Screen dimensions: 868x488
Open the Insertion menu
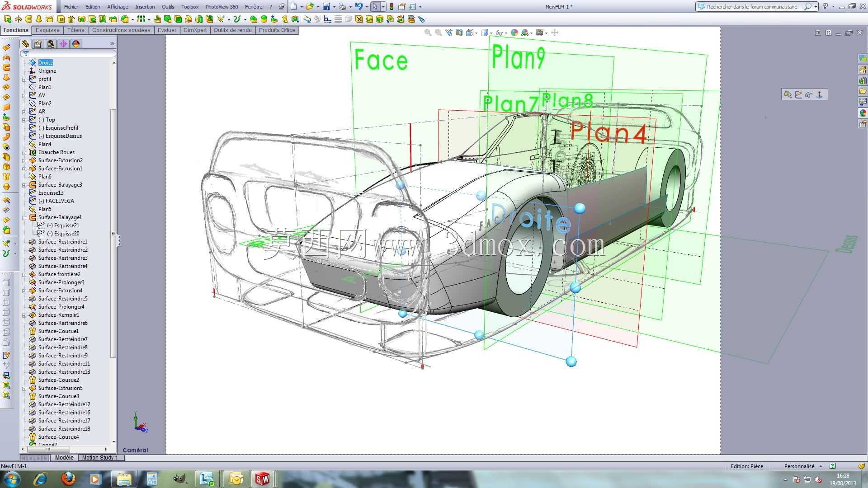[x=145, y=7]
